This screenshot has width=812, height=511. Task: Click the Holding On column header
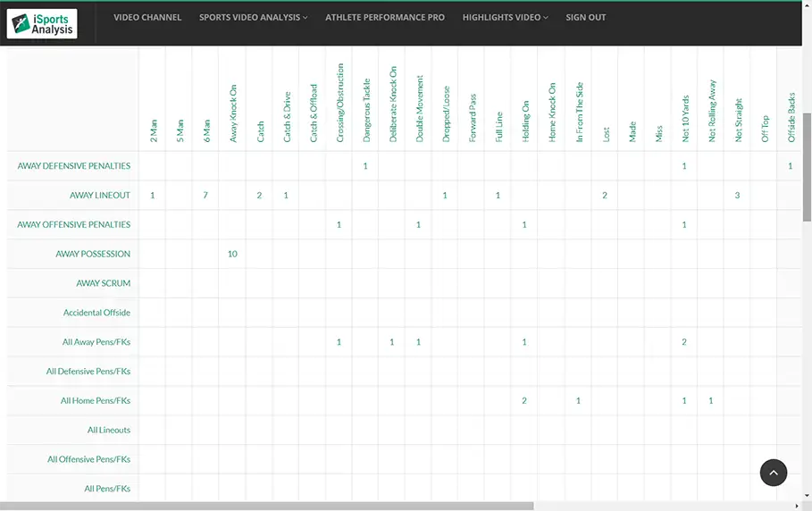pos(525,121)
